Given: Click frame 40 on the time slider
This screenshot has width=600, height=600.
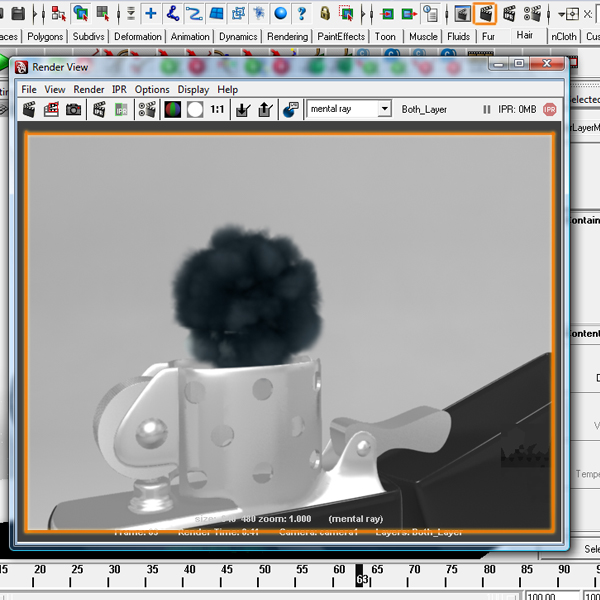Looking at the screenshot, I should 189,570.
